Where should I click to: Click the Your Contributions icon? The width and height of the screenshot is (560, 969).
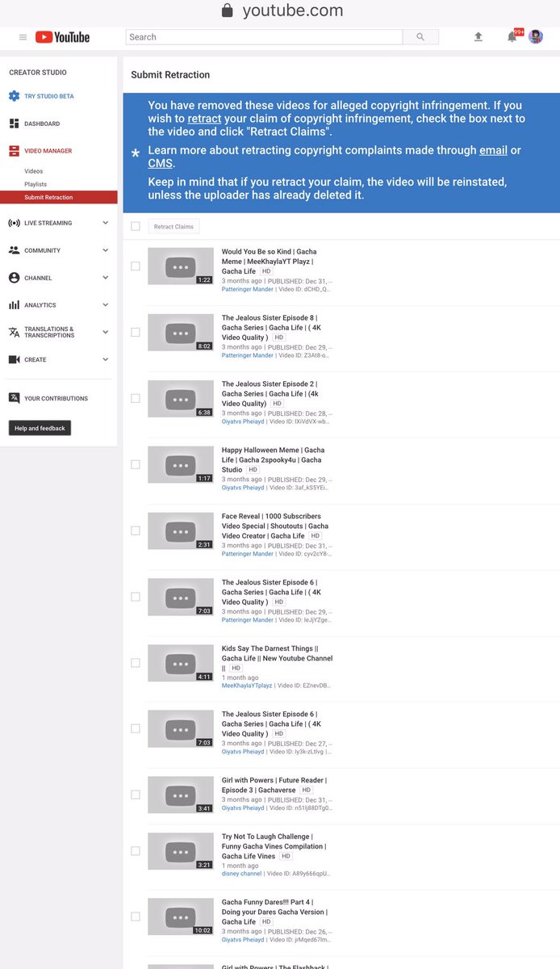click(x=14, y=398)
